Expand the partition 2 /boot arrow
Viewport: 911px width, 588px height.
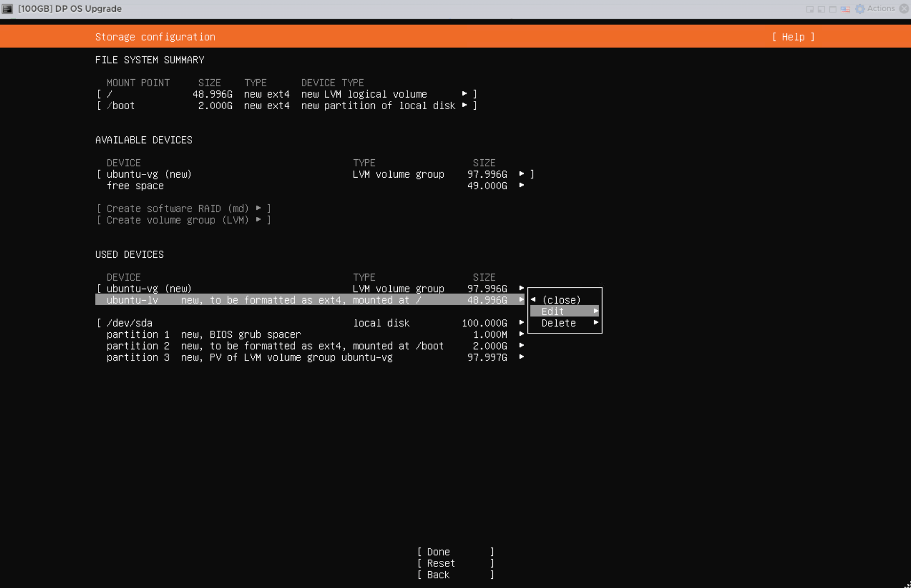[521, 346]
